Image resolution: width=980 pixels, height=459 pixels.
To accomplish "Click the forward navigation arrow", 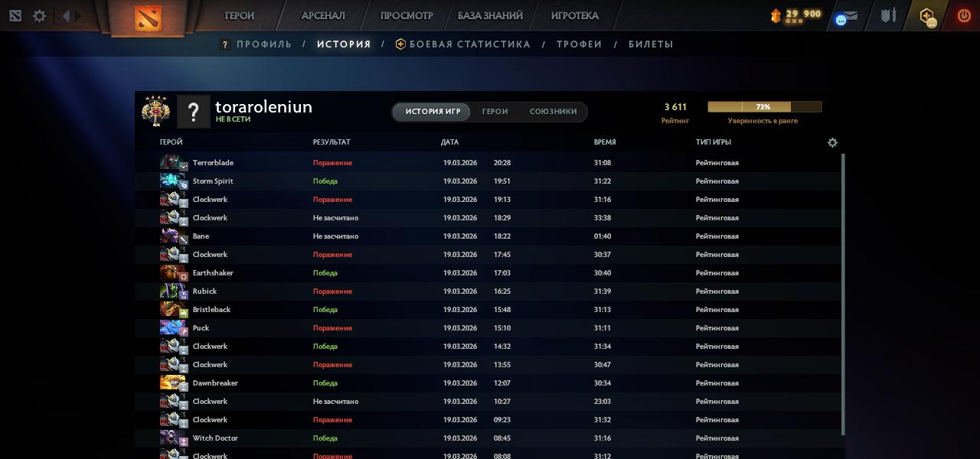I will 77,15.
